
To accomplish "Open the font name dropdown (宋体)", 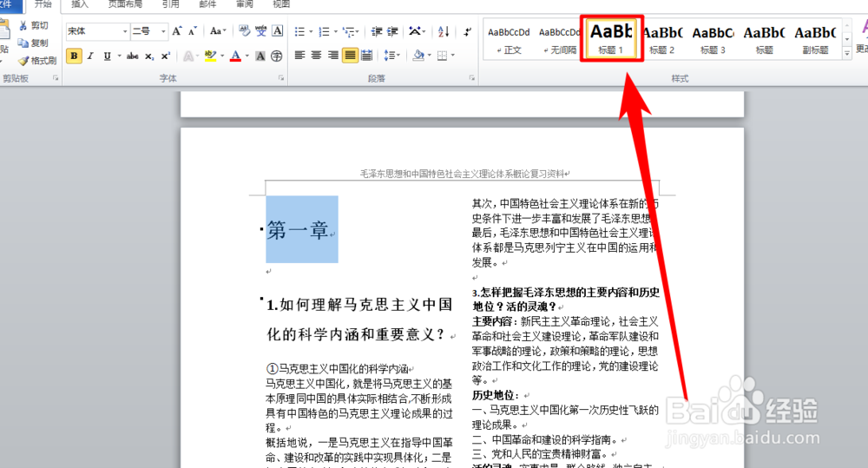I will (124, 31).
